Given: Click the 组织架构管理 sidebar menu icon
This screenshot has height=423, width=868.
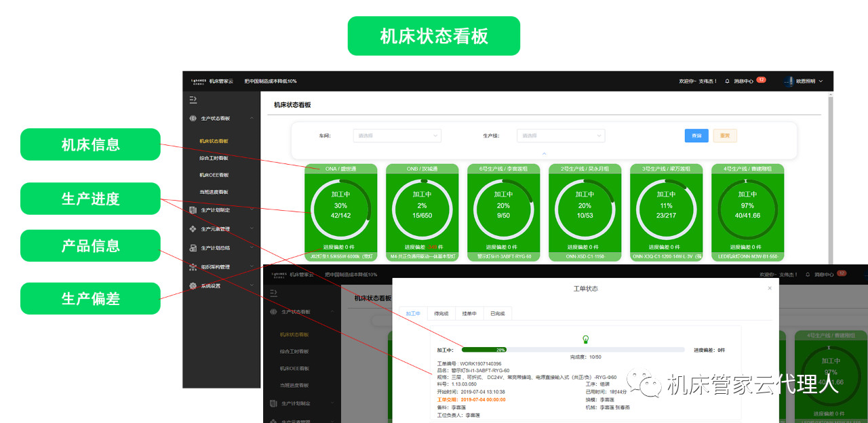Looking at the screenshot, I should (193, 267).
